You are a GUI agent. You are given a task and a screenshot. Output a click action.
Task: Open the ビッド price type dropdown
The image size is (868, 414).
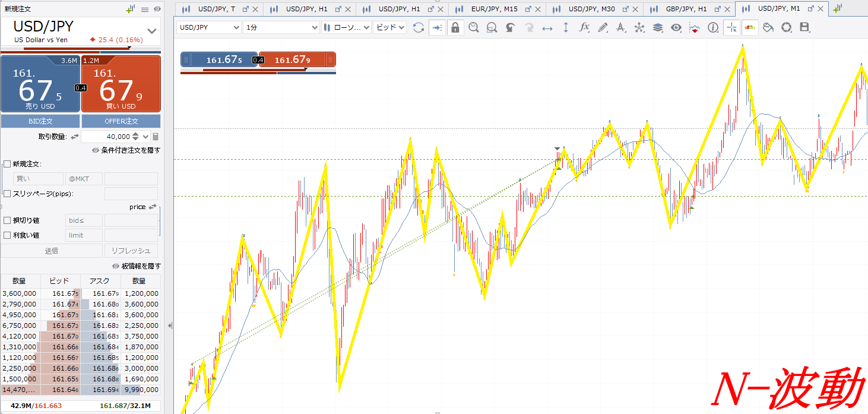389,28
